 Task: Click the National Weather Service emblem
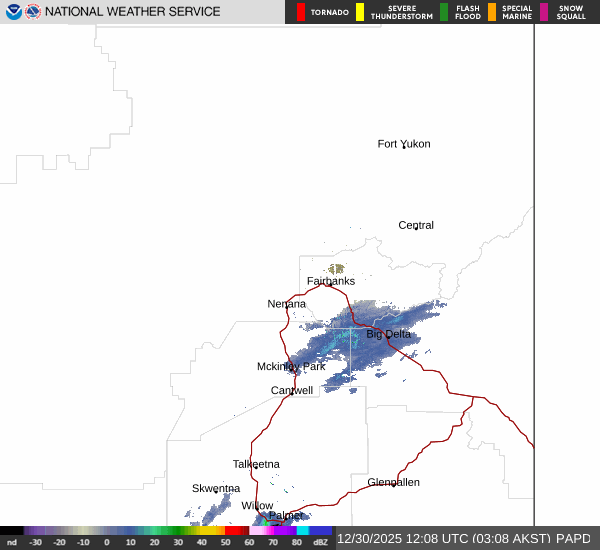pos(34,12)
